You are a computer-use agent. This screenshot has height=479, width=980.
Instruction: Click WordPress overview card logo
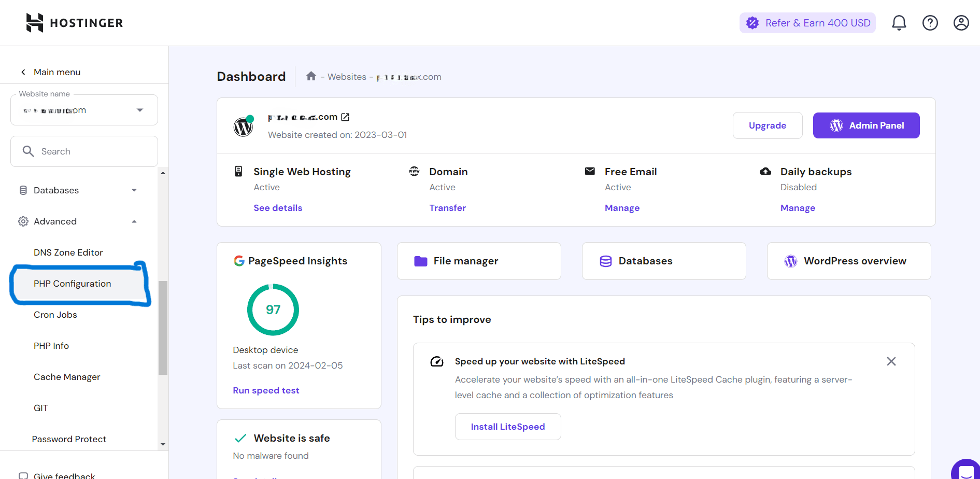pos(791,261)
